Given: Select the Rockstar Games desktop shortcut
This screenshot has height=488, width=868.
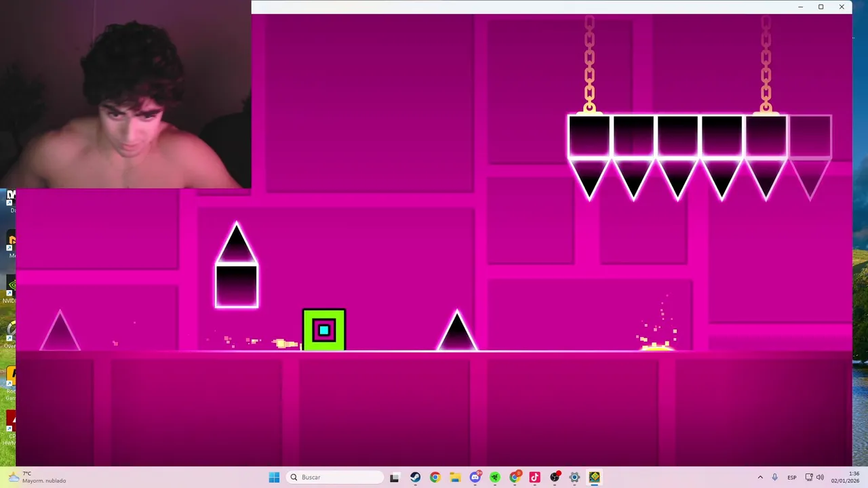Looking at the screenshot, I should tap(9, 383).
